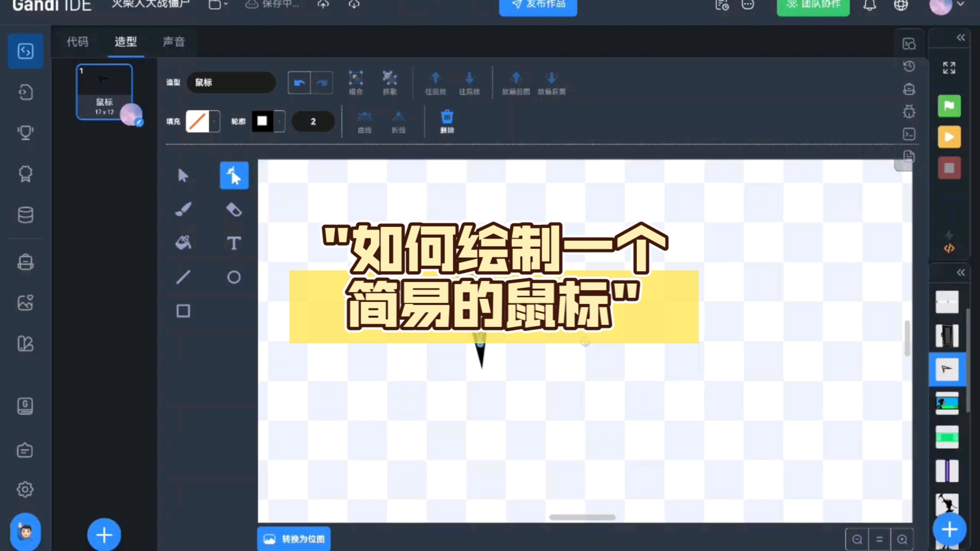Select the paint bucket fill tool
Image resolution: width=980 pixels, height=551 pixels.
(x=183, y=243)
